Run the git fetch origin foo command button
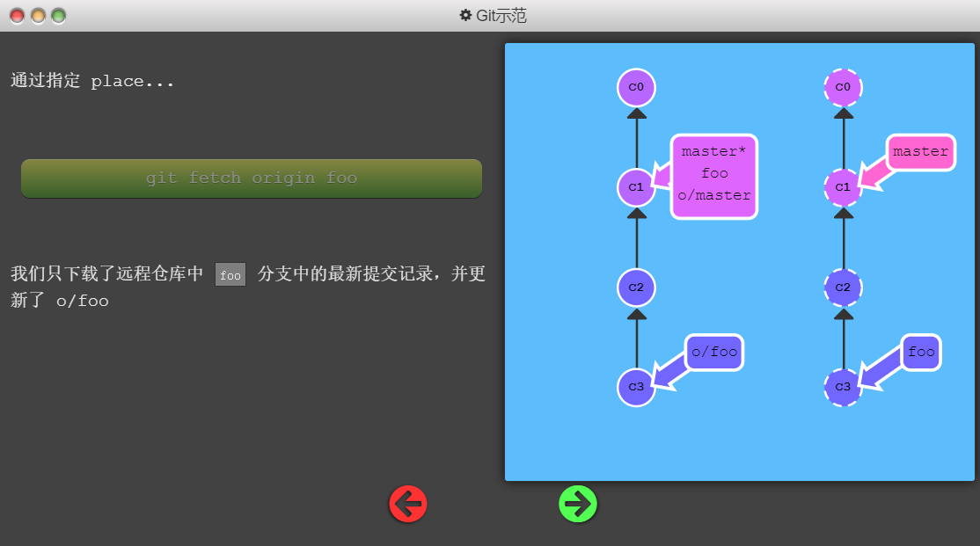 pos(252,178)
